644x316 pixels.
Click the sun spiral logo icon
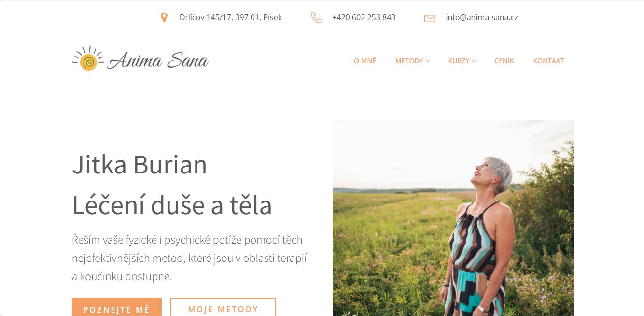(88, 60)
